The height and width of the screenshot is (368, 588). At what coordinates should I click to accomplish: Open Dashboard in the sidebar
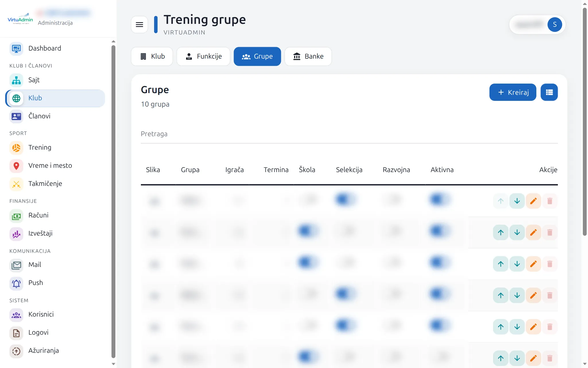(x=55, y=48)
